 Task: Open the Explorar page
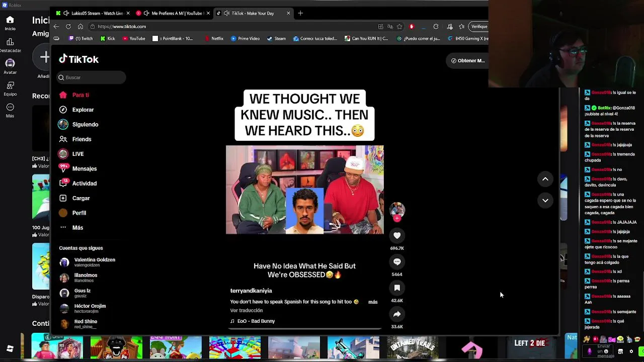pyautogui.click(x=76, y=110)
